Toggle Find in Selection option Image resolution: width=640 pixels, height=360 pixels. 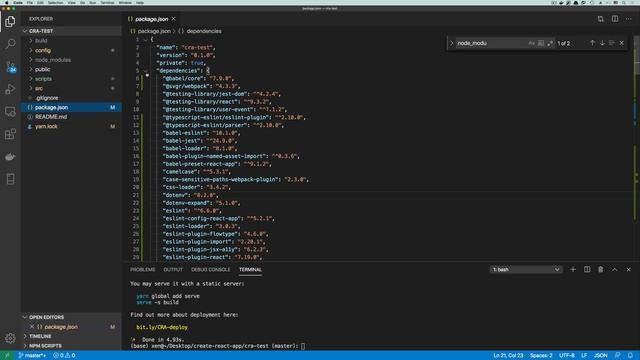click(x=611, y=43)
